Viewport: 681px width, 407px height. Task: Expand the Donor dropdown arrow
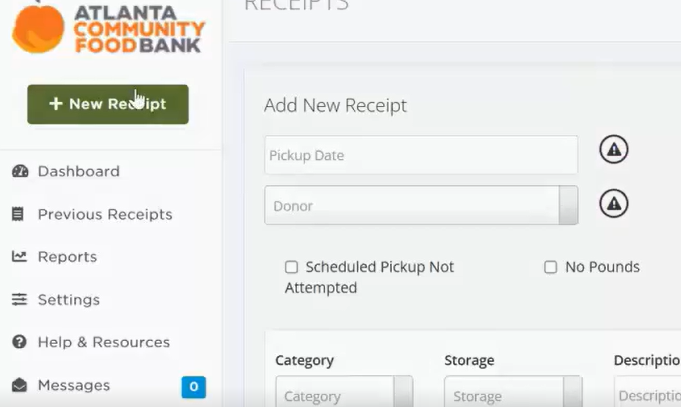coord(568,205)
